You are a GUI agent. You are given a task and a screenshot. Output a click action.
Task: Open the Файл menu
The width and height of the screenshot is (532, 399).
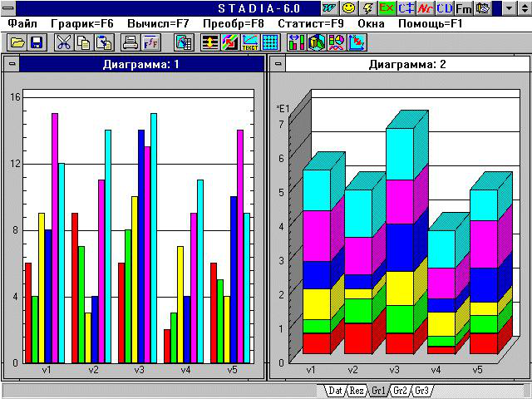[24, 23]
